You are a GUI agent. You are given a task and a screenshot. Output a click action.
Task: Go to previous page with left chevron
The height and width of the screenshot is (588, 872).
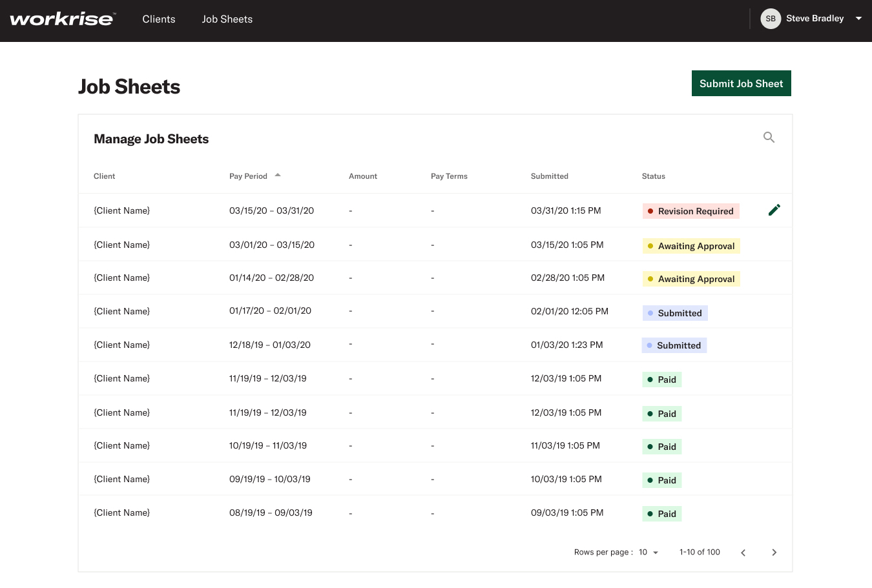point(743,553)
